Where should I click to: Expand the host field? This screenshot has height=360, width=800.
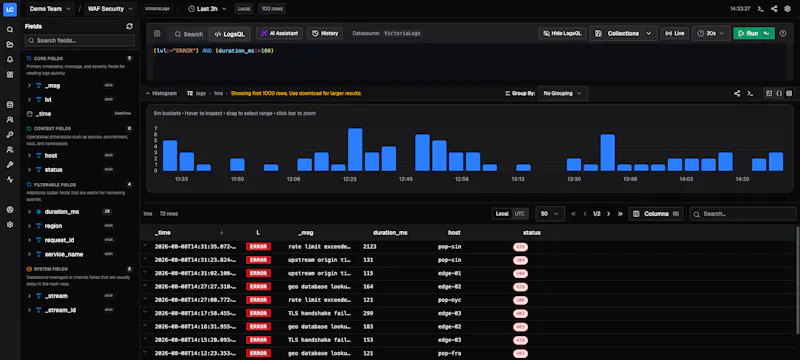pos(29,156)
